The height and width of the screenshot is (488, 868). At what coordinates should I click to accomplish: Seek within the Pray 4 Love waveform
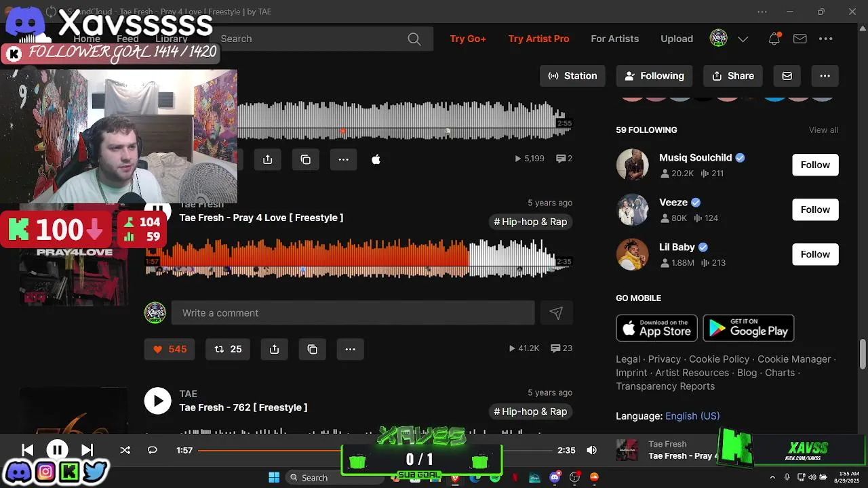(x=359, y=258)
